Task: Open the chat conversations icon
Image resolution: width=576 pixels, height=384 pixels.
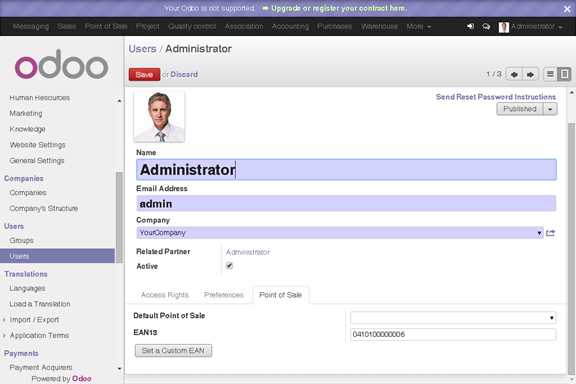Action: (x=486, y=27)
